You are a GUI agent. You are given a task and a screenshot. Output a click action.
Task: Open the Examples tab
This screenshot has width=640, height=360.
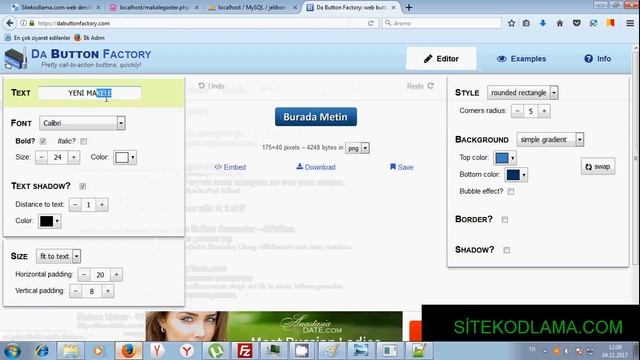tap(521, 59)
